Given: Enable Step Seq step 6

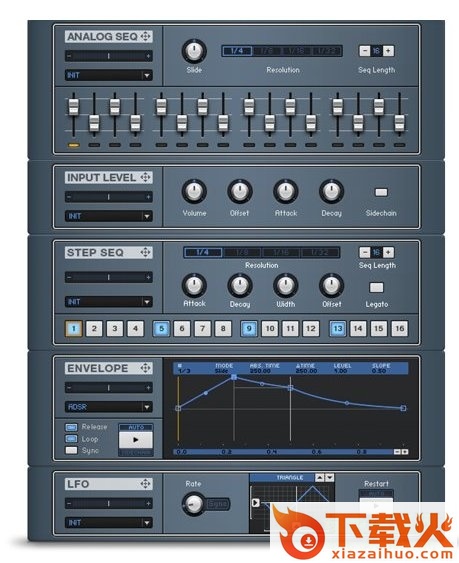Looking at the screenshot, I should click(x=182, y=329).
